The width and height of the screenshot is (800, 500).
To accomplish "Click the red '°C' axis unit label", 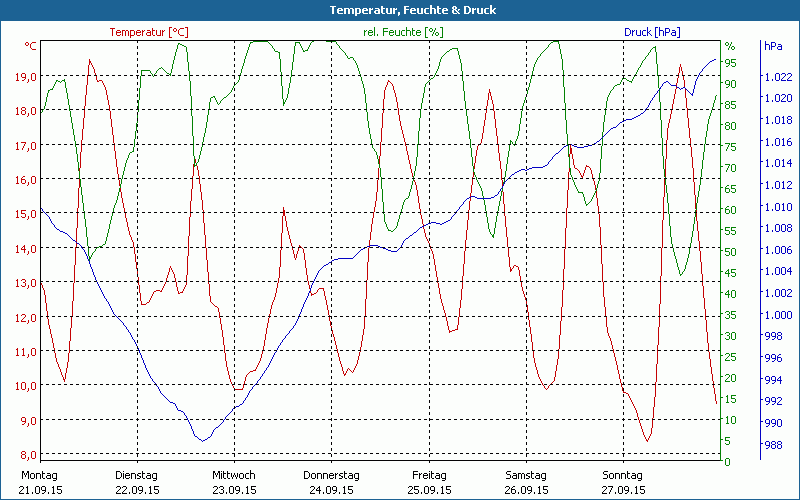I will pos(31,46).
